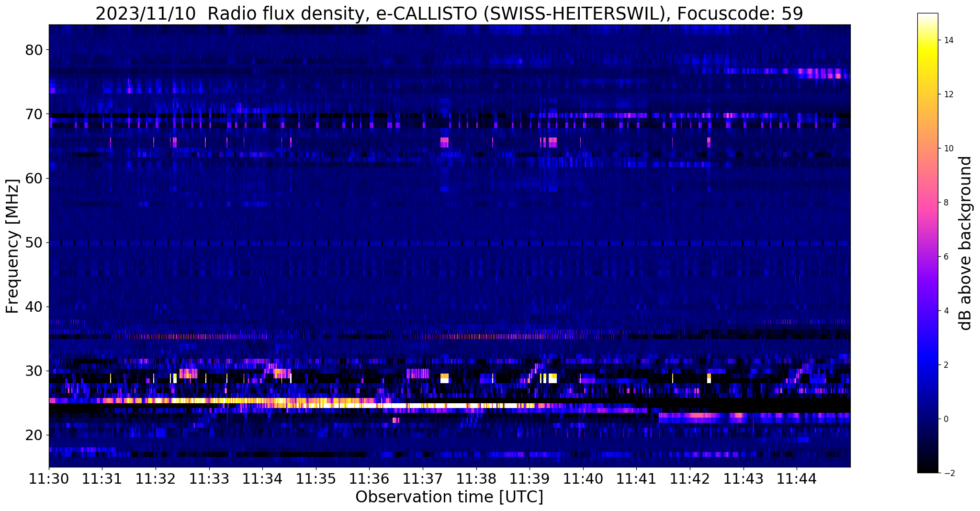Click the 11:36 time tick label
980x511 pixels.
[x=369, y=479]
